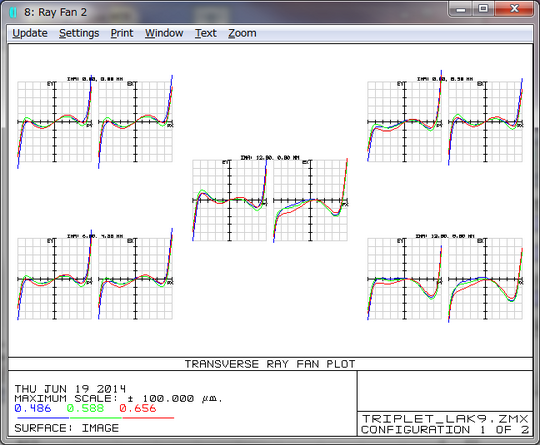Viewport: 540px width, 445px height.
Task: Open the Zoom menu
Action: pyautogui.click(x=242, y=33)
